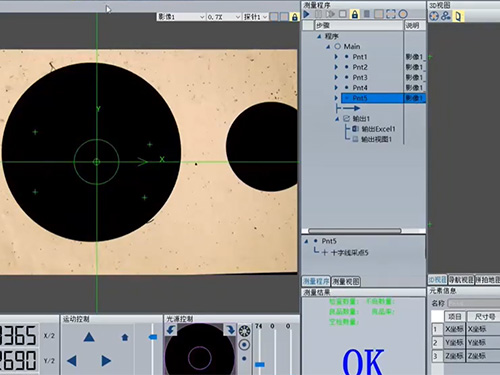Run the measurement program with play icon

click(x=307, y=14)
